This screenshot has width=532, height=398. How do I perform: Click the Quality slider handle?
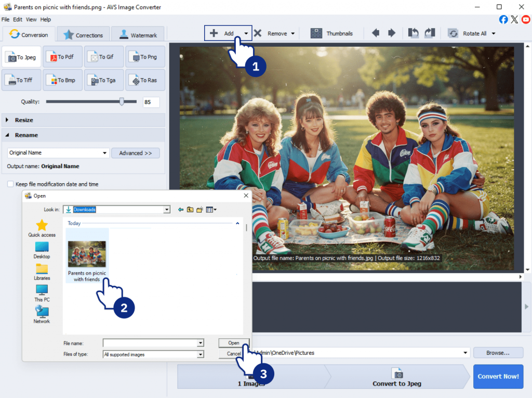pos(122,102)
